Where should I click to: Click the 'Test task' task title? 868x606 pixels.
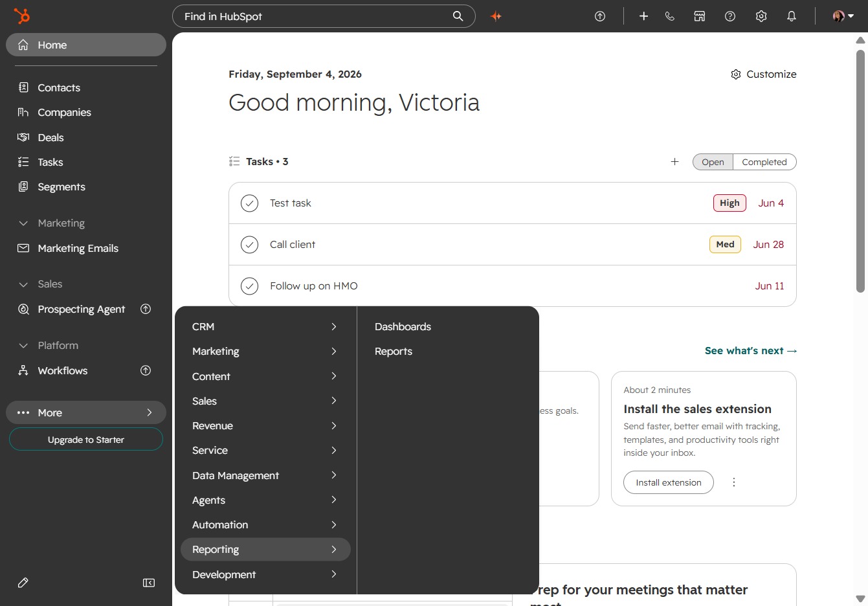tap(291, 203)
